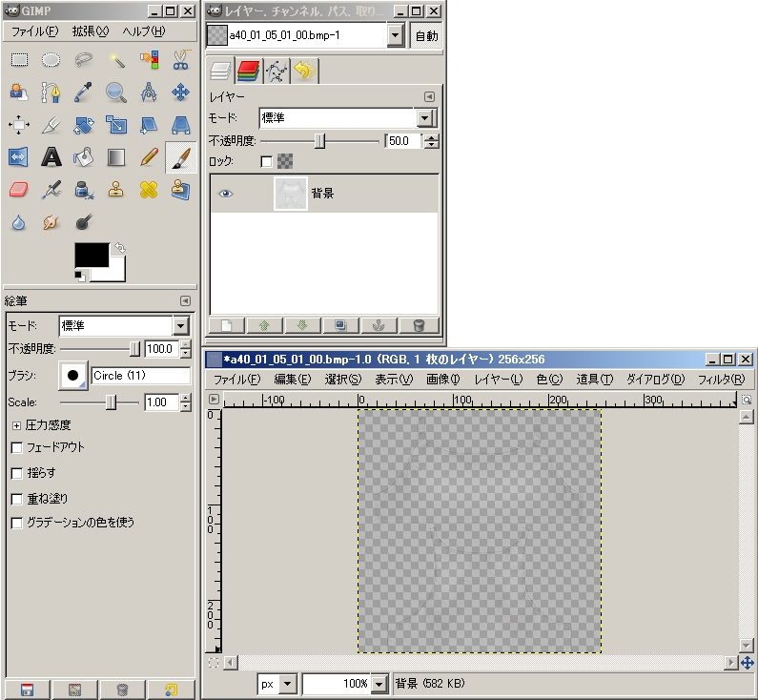The height and width of the screenshot is (700, 758).
Task: Open the 100% zoom dropdown
Action: click(x=379, y=684)
